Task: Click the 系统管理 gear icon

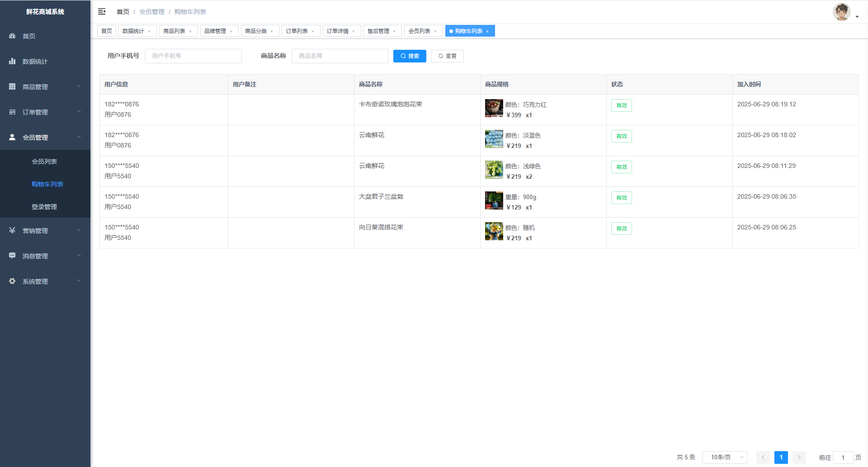Action: tap(12, 281)
